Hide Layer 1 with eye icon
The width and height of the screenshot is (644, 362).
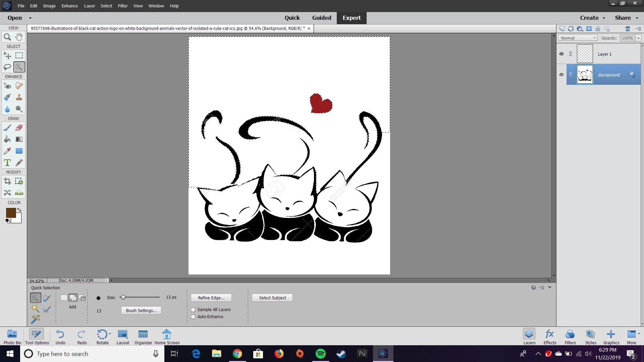(561, 54)
